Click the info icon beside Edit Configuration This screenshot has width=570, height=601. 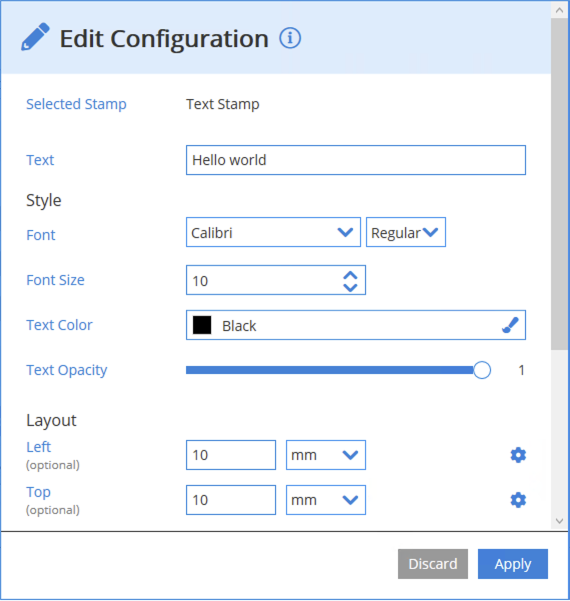(x=290, y=38)
